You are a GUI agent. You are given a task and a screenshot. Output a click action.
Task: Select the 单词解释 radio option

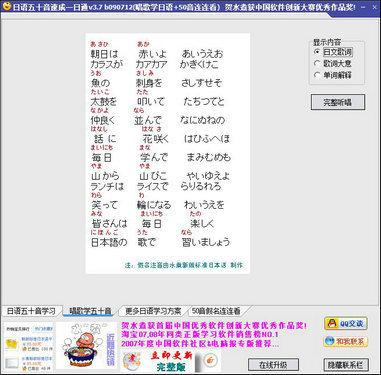point(333,75)
